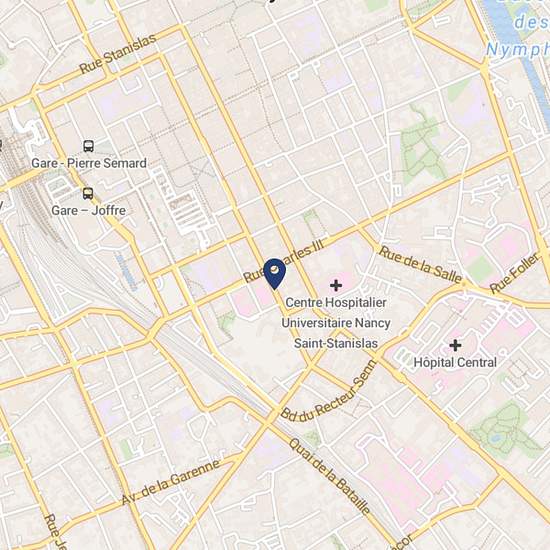
Task: Click the Av. de la Garenne label
Action: click(x=172, y=481)
